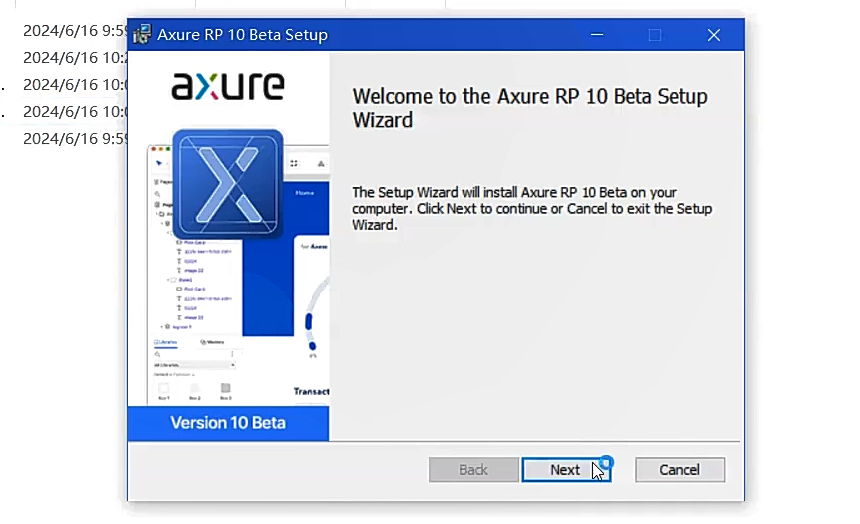Image resolution: width=860 pixels, height=524 pixels.
Task: Click the 'Axure RP 10 Beta Setup' title text
Action: pos(242,35)
